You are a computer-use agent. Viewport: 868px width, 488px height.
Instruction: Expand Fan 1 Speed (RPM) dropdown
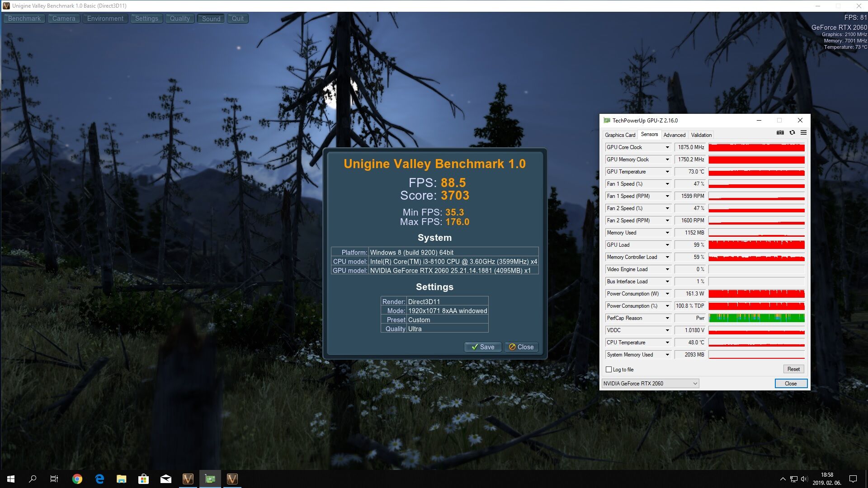tap(667, 196)
